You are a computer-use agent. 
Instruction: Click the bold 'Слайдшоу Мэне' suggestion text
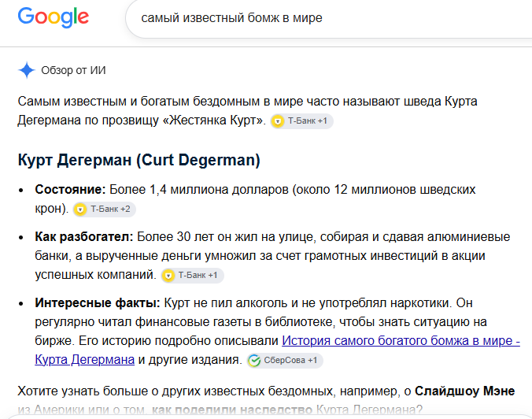pyautogui.click(x=465, y=391)
